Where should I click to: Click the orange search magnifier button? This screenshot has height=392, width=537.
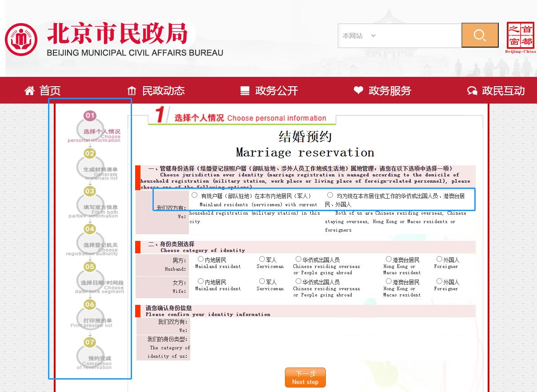click(x=480, y=36)
